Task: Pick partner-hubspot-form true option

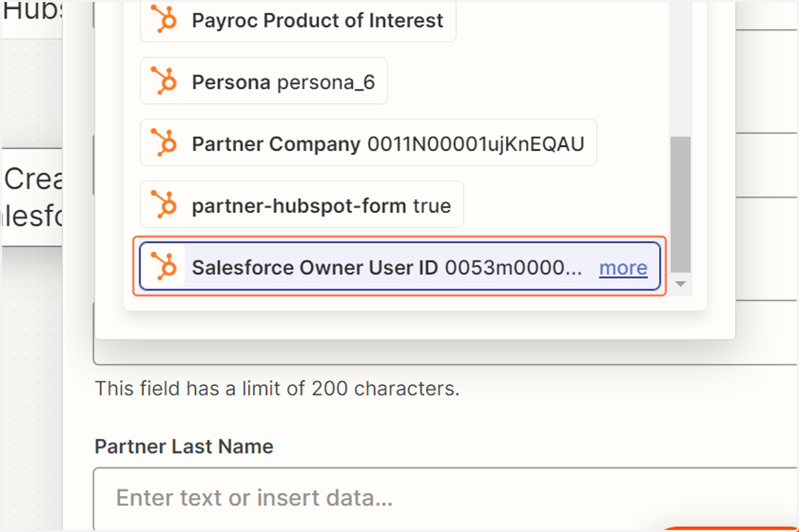Action: tap(302, 204)
